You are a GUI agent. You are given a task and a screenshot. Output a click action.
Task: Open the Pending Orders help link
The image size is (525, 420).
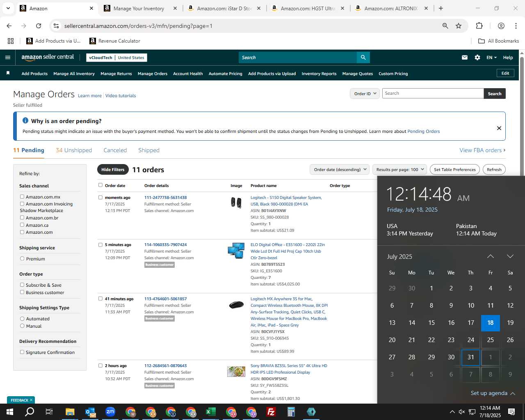[x=423, y=131]
